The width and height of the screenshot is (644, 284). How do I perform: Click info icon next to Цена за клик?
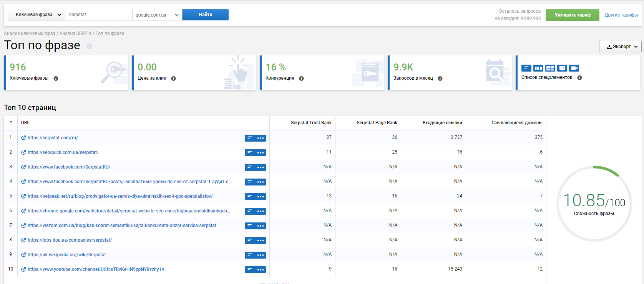pyautogui.click(x=173, y=79)
